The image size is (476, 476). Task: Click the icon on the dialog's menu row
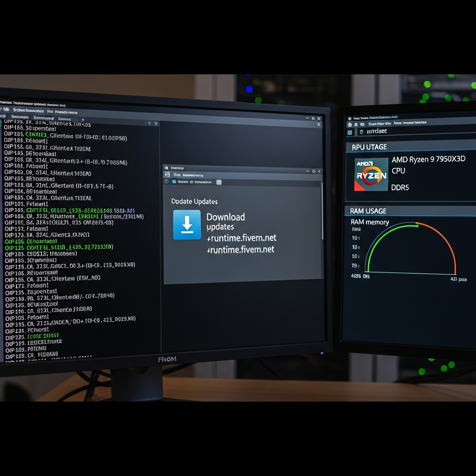coord(167,175)
